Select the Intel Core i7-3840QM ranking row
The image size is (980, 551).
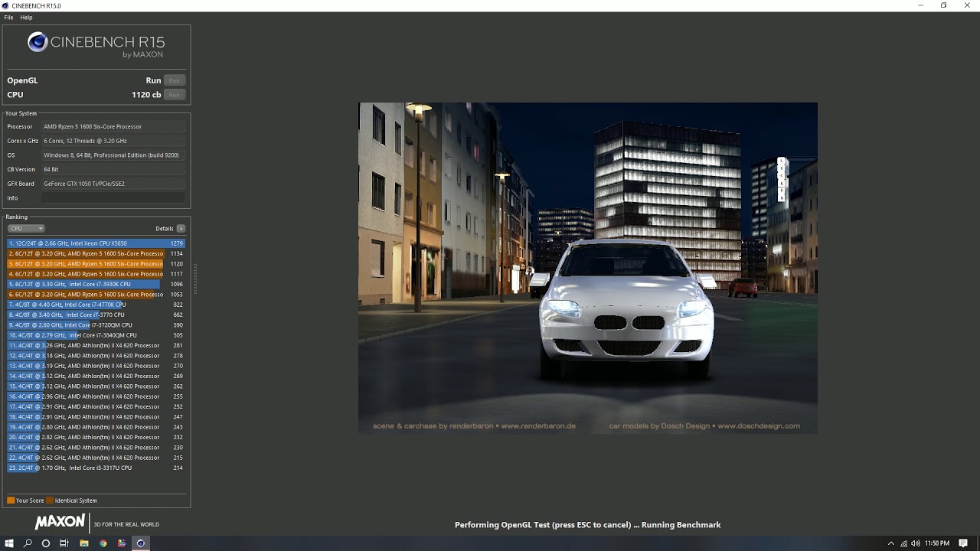coord(96,335)
